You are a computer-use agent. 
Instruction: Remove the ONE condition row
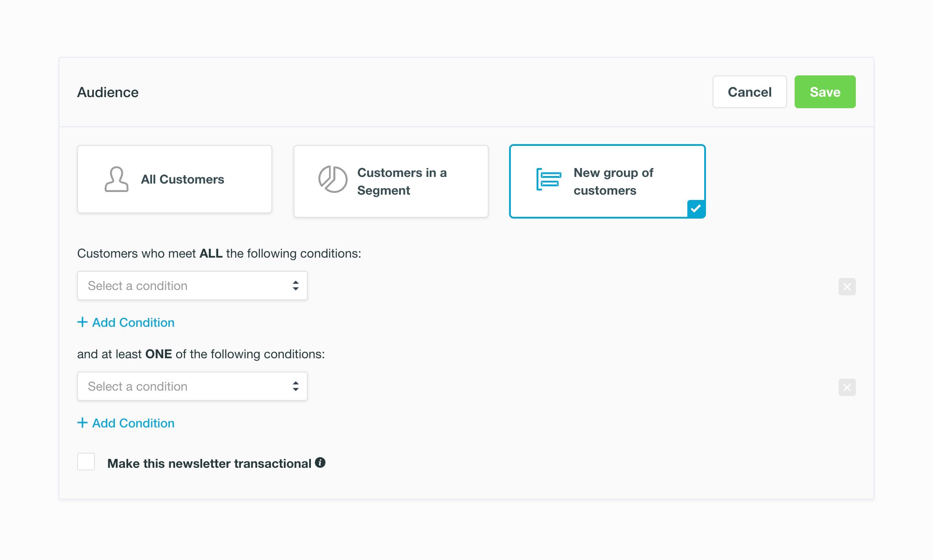[x=847, y=388]
